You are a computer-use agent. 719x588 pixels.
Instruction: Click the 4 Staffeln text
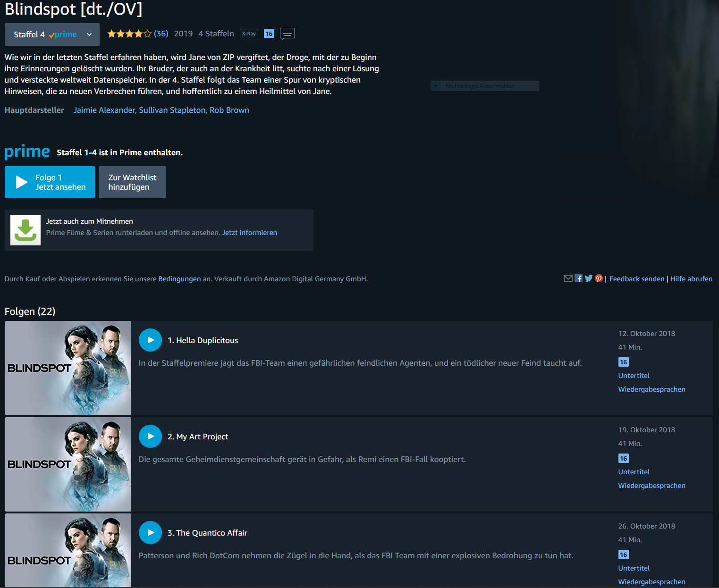tap(216, 34)
